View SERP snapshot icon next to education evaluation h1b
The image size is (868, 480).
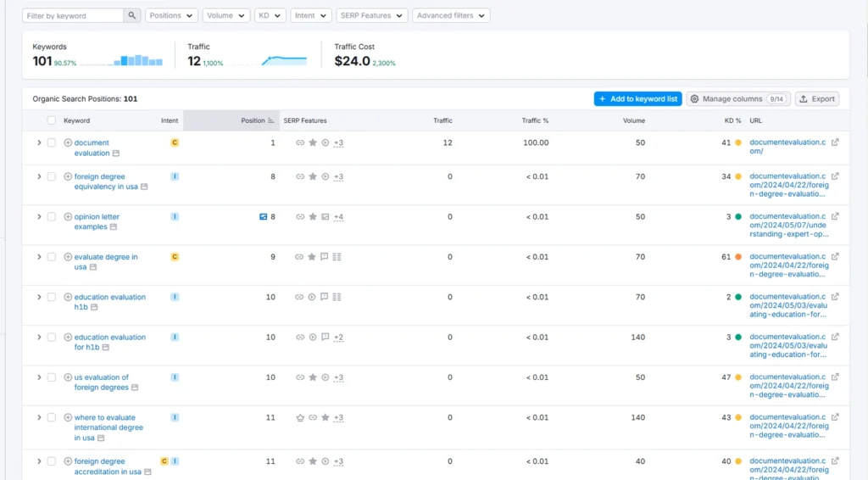coord(94,307)
